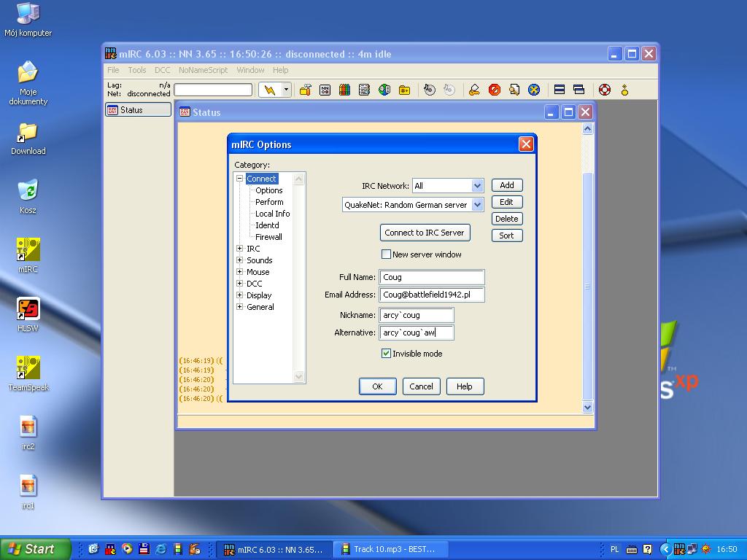Enable the New server window checkbox
The width and height of the screenshot is (747, 560).
point(387,254)
